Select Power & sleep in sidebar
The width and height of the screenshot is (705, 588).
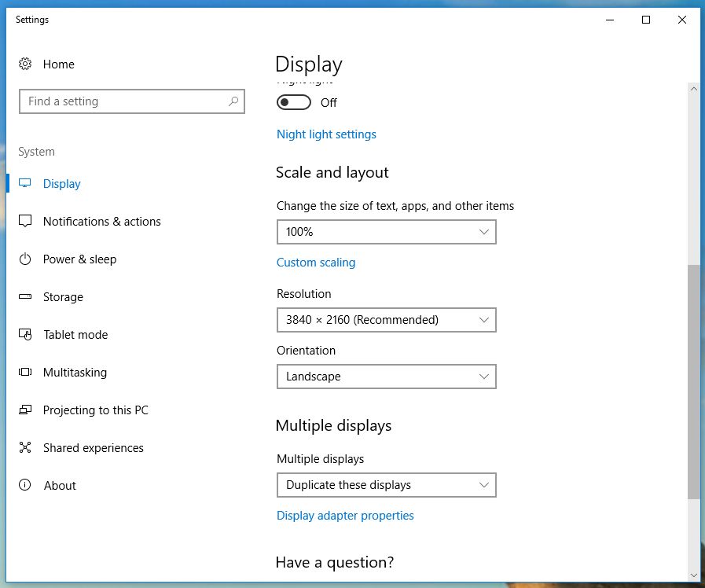coord(79,259)
